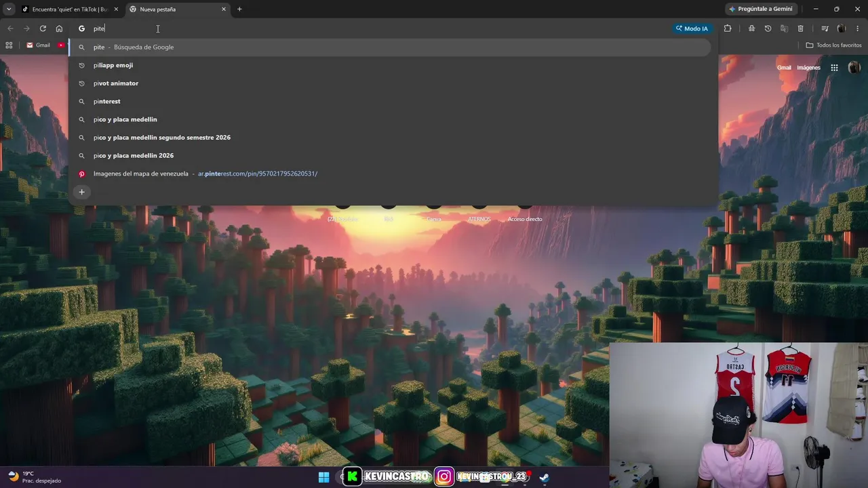Viewport: 868px width, 488px height.
Task: Go forward with the forward arrow
Action: pos(26,28)
